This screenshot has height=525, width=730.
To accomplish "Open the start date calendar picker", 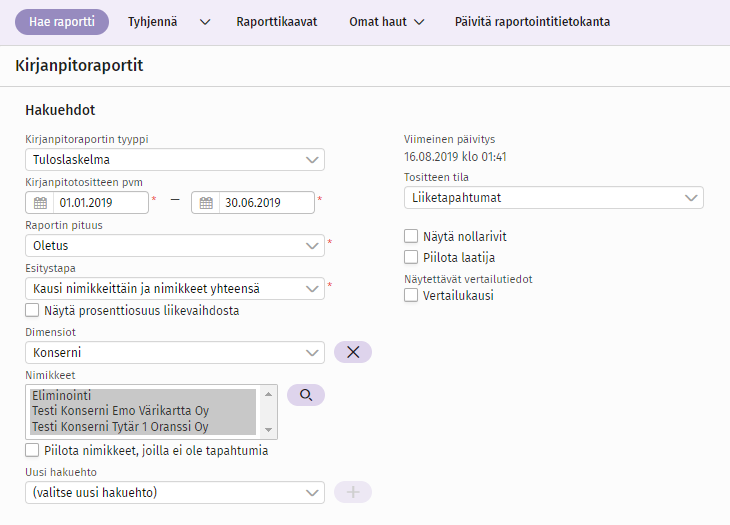I will point(40,203).
